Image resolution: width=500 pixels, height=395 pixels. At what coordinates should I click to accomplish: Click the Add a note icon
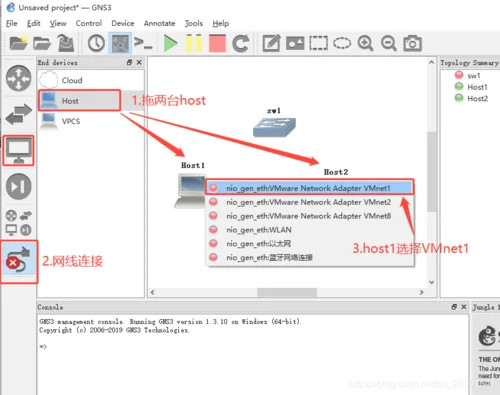click(271, 43)
